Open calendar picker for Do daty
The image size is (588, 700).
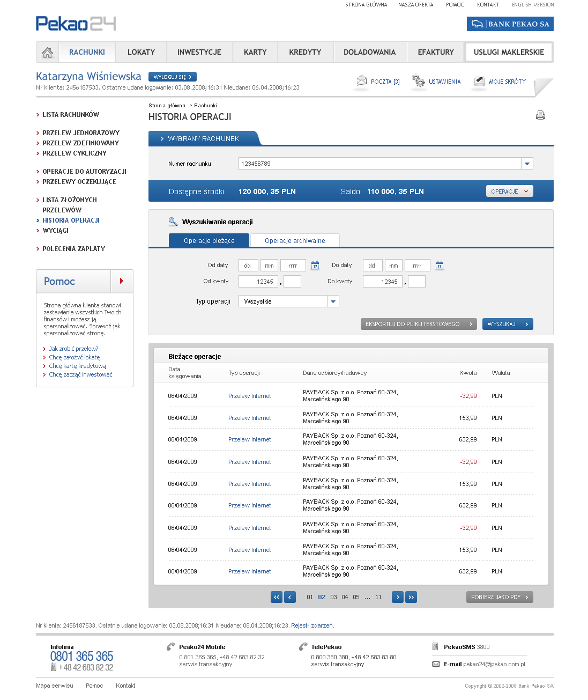[440, 266]
